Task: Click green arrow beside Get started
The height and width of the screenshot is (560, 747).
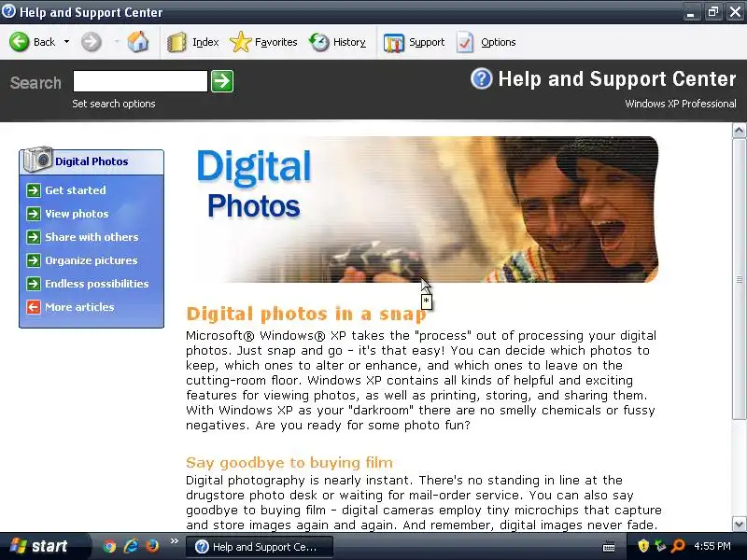Action: pyautogui.click(x=34, y=190)
